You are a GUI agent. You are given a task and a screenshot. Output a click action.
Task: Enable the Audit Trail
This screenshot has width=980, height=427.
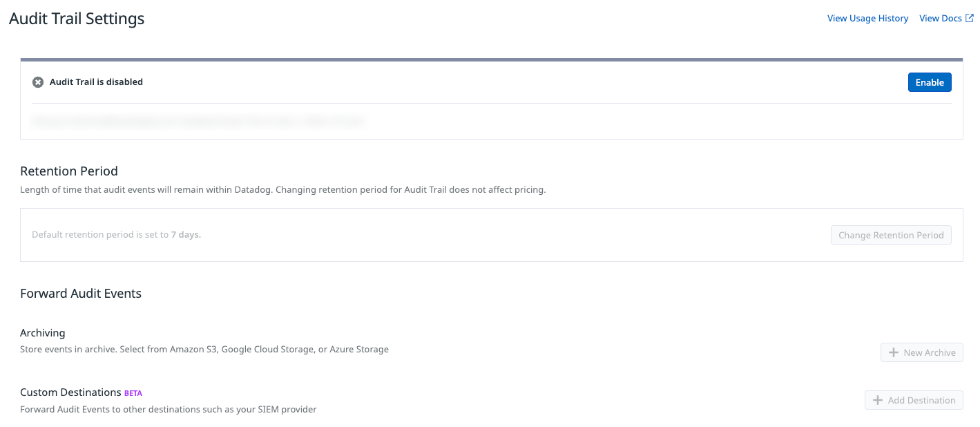[930, 82]
